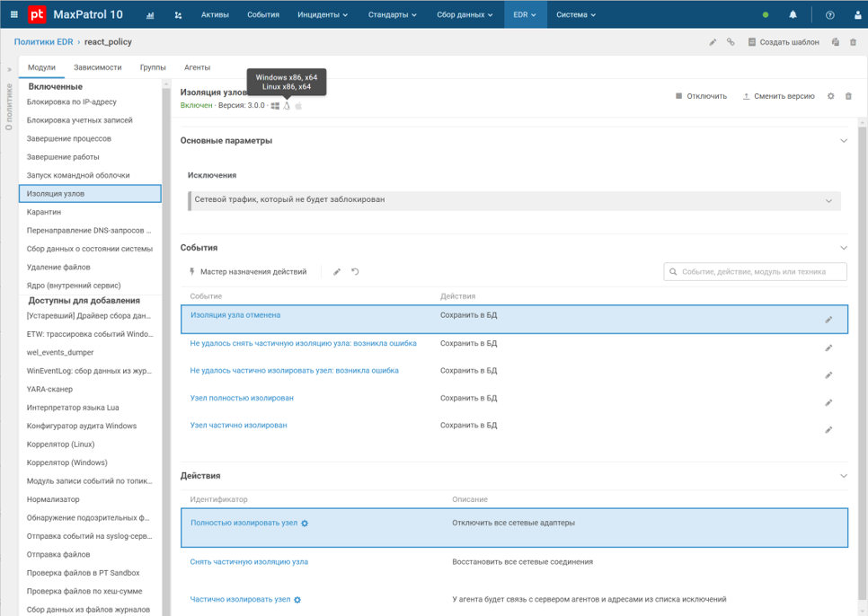Image resolution: width=868 pixels, height=616 pixels.
Task: Delete the policy with header trash icon
Action: coord(853,42)
